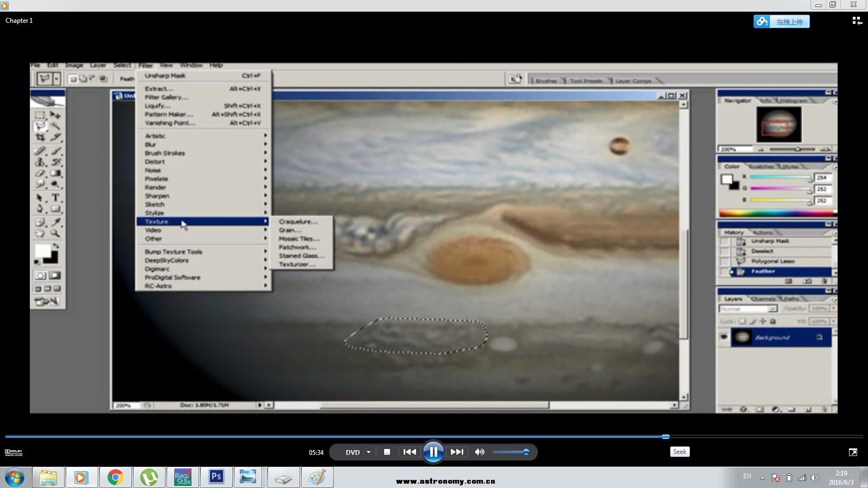Viewport: 868px width, 488px height.
Task: Select the Magic Wand tool
Action: (x=55, y=126)
